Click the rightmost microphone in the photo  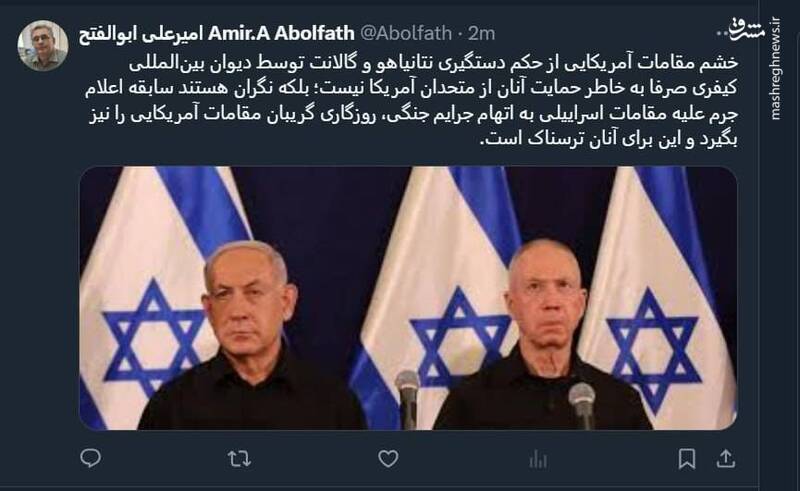coord(582,406)
